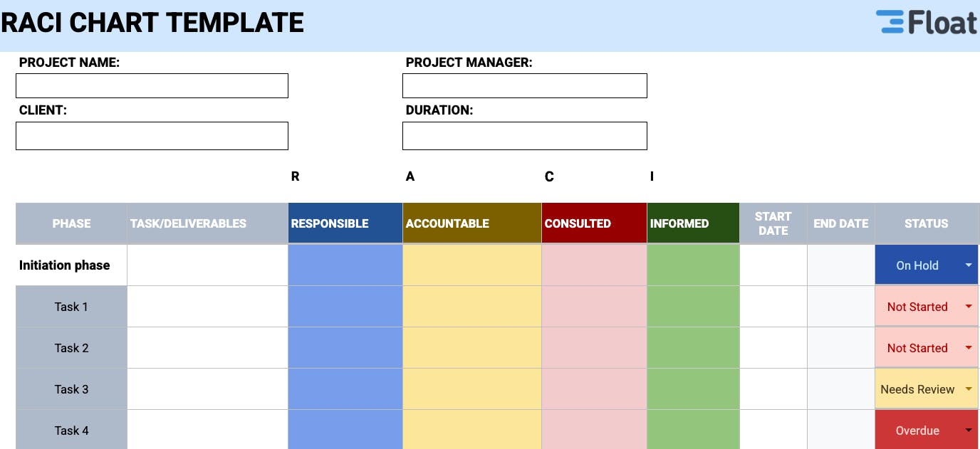Viewport: 980px width, 449px height.
Task: Open the Needs Review status dropdown
Action: 968,389
